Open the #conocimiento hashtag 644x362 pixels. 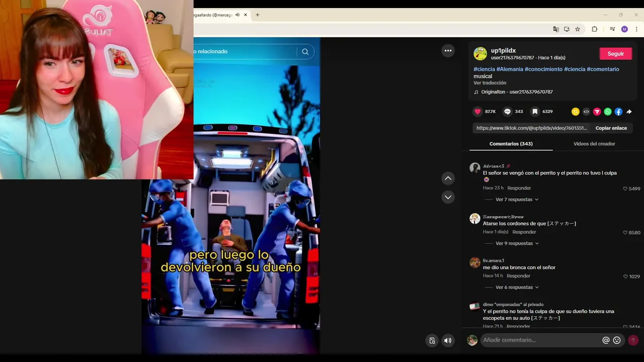[x=543, y=69]
